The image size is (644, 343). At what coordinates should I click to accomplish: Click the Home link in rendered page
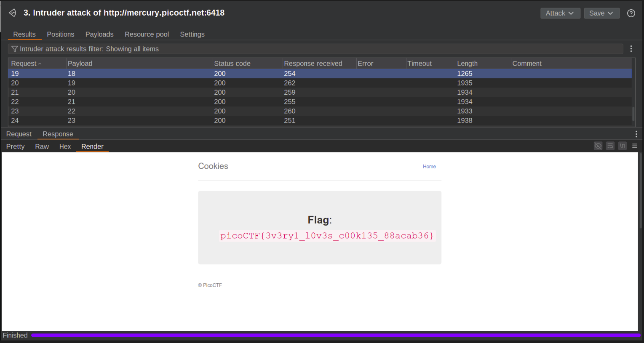click(429, 167)
